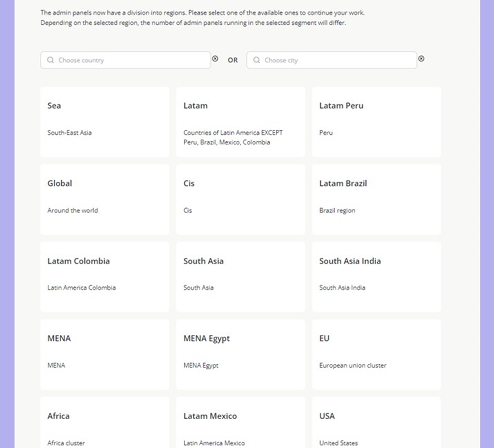Choose the Latam Peru region
This screenshot has width=494, height=448.
pyautogui.click(x=376, y=122)
